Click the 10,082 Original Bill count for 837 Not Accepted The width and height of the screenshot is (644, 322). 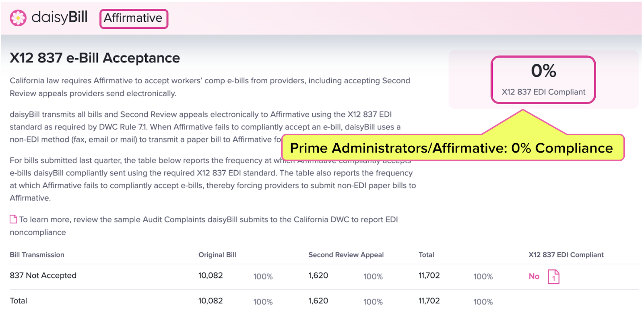[211, 275]
